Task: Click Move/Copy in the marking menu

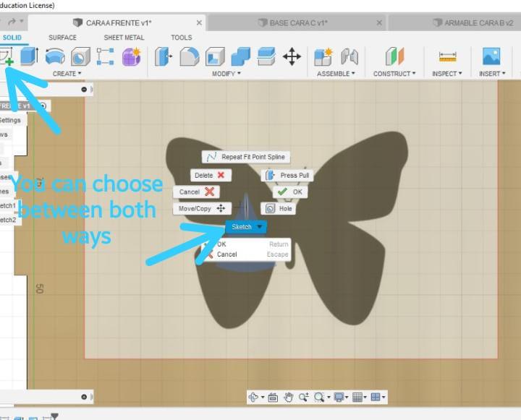Action: pyautogui.click(x=202, y=208)
